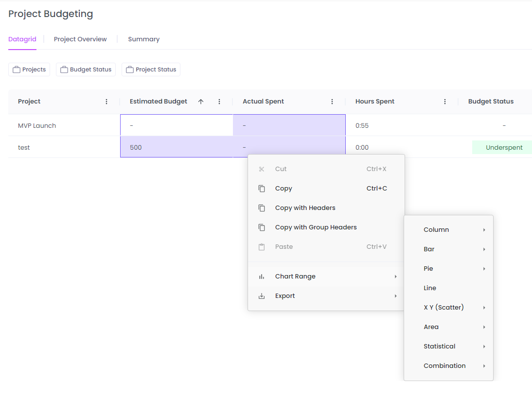Image resolution: width=532 pixels, height=400 pixels.
Task: Click the Copy icon in the context menu
Action: (x=262, y=188)
